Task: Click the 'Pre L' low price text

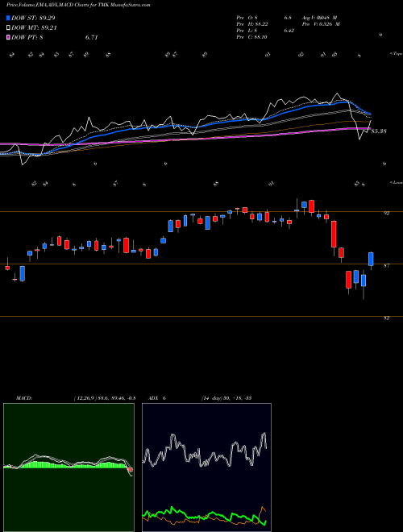Action: click(x=265, y=31)
